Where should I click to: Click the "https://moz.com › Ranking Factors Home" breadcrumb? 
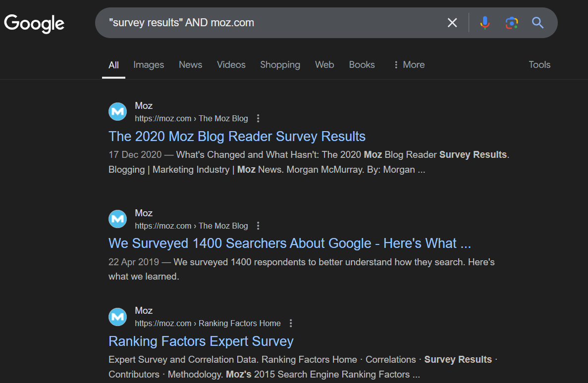coord(208,323)
